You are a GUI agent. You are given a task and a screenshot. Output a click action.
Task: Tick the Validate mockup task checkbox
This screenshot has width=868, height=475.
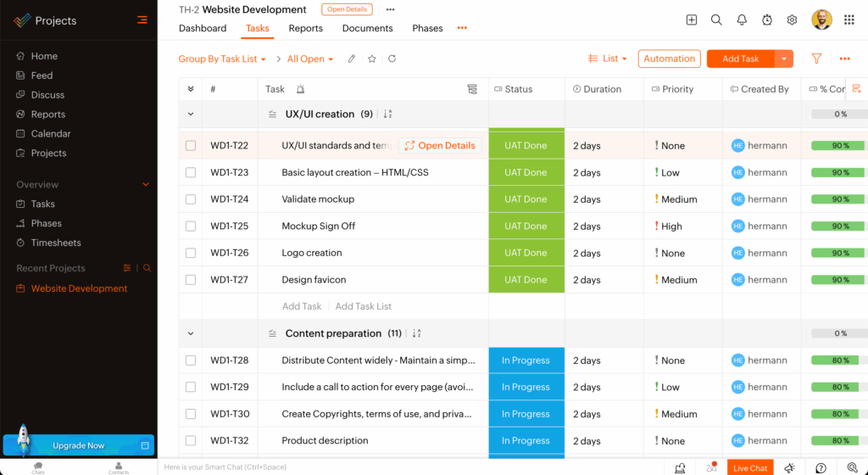coord(191,199)
